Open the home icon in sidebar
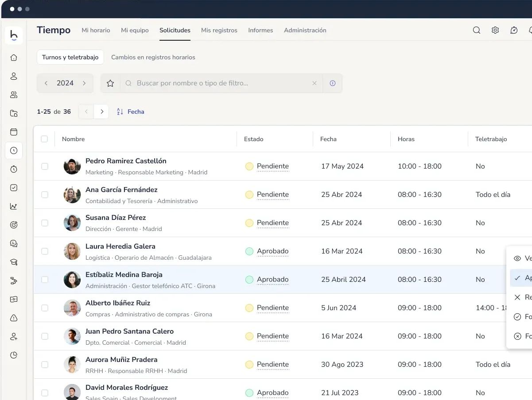 click(14, 58)
